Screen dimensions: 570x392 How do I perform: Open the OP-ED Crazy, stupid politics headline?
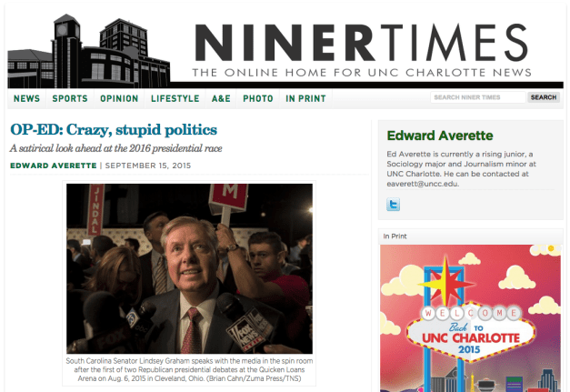[x=114, y=129]
